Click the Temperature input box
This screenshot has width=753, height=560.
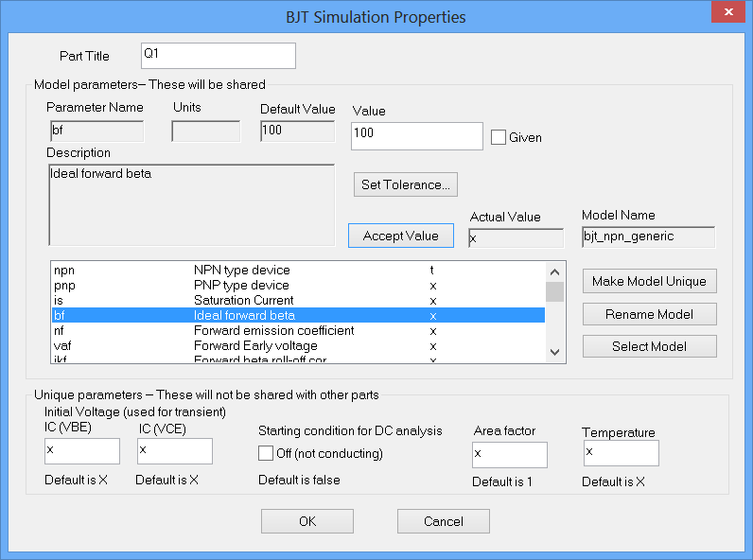click(621, 453)
